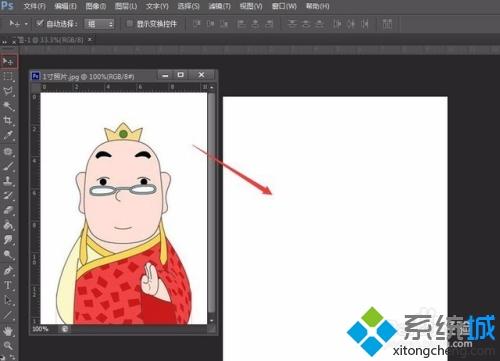Open the 图像(I) menu
500x361 pixels.
pyautogui.click(x=96, y=6)
